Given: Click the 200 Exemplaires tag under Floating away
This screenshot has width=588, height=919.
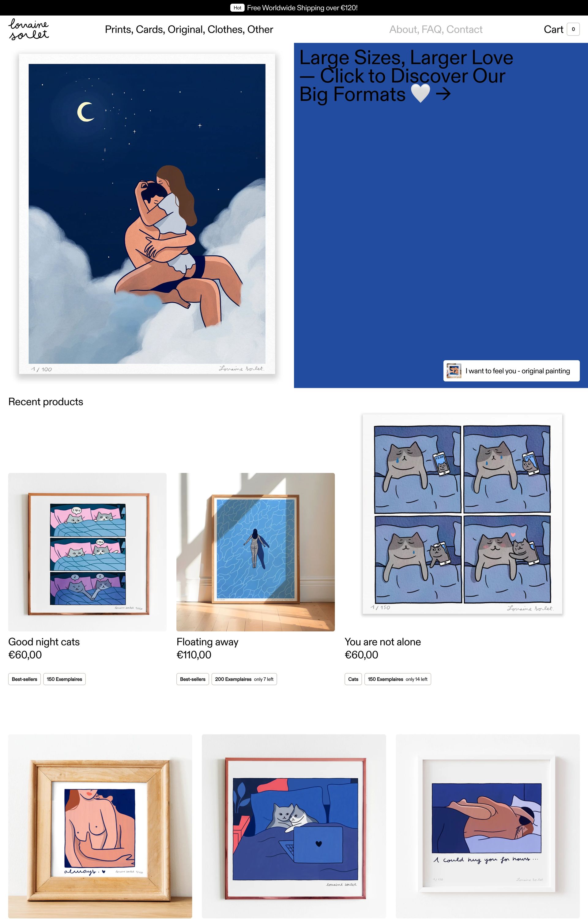Looking at the screenshot, I should [x=244, y=679].
